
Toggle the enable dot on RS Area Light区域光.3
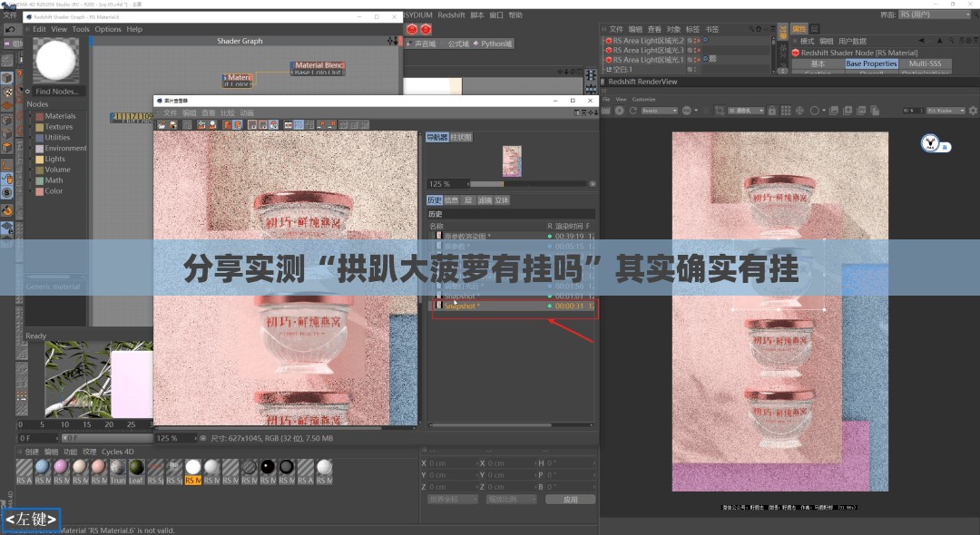[696, 50]
